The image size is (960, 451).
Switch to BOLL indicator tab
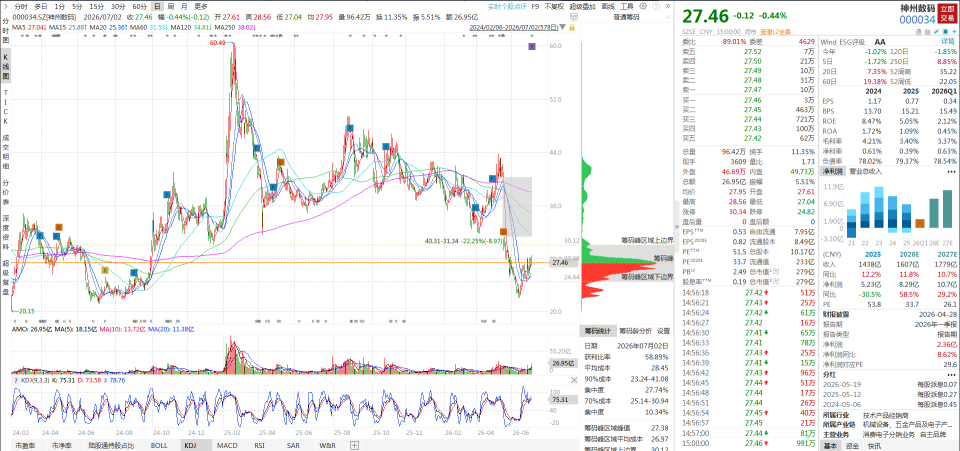[159, 445]
